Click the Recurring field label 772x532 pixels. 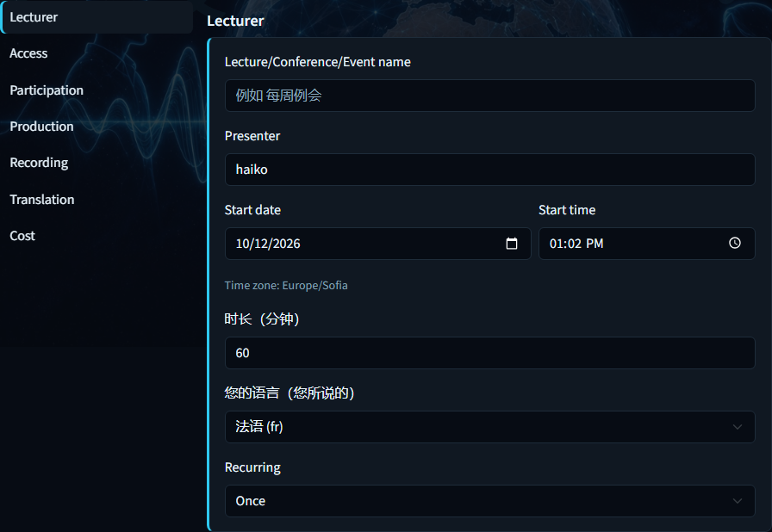[252, 467]
